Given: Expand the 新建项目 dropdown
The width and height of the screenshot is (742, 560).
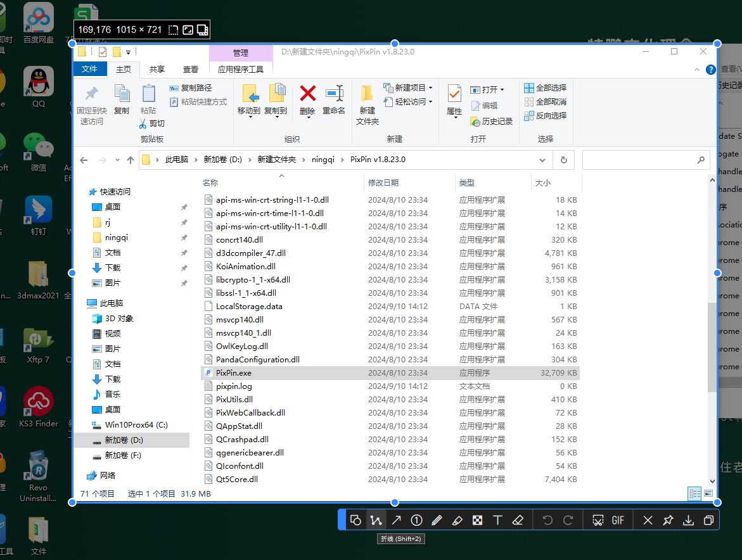Looking at the screenshot, I should click(x=431, y=88).
